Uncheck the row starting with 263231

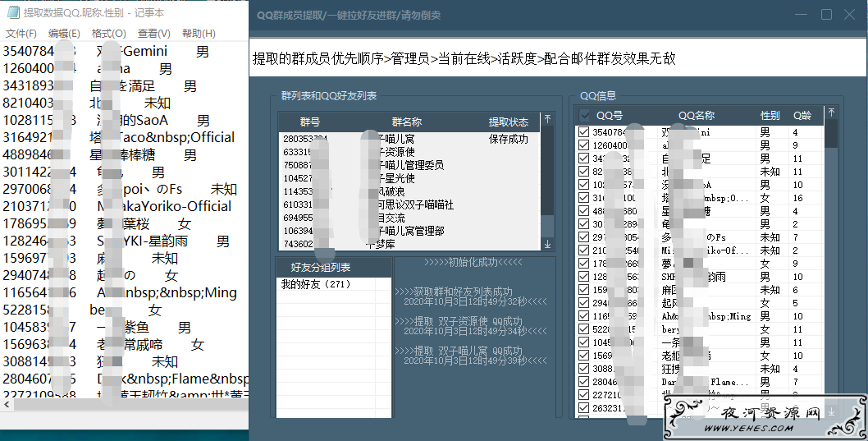click(583, 408)
